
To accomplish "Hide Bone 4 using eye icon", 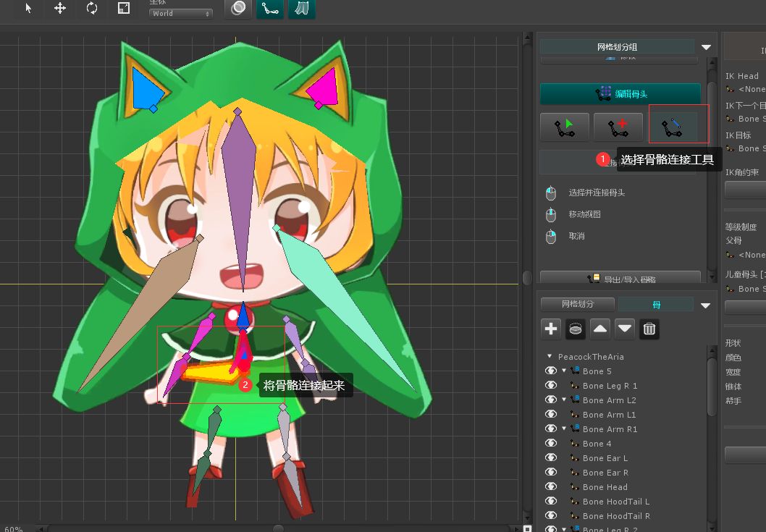I will [x=551, y=442].
